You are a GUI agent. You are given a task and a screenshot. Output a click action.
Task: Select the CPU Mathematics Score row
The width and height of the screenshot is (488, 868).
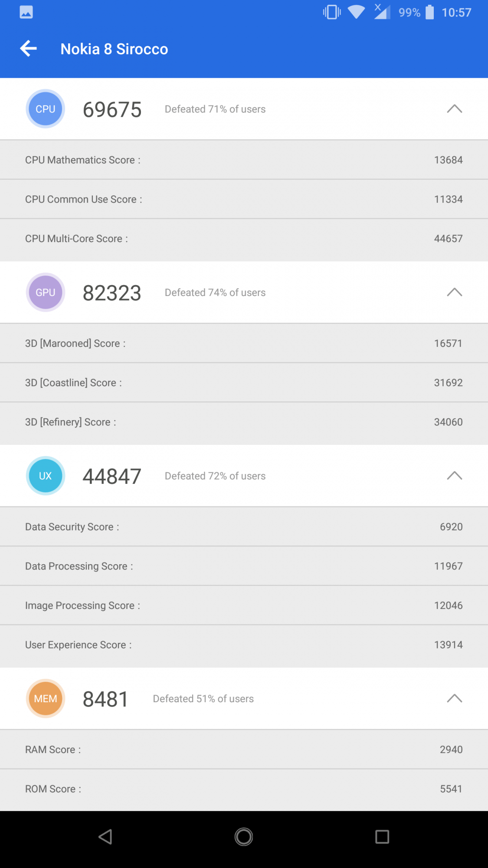pos(244,160)
